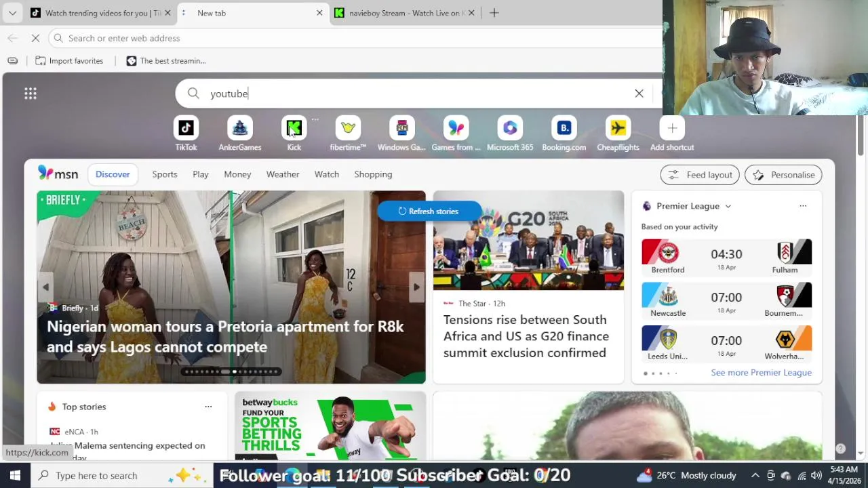This screenshot has height=488, width=868.
Task: Open the Kick shortcut tile
Action: pyautogui.click(x=294, y=134)
